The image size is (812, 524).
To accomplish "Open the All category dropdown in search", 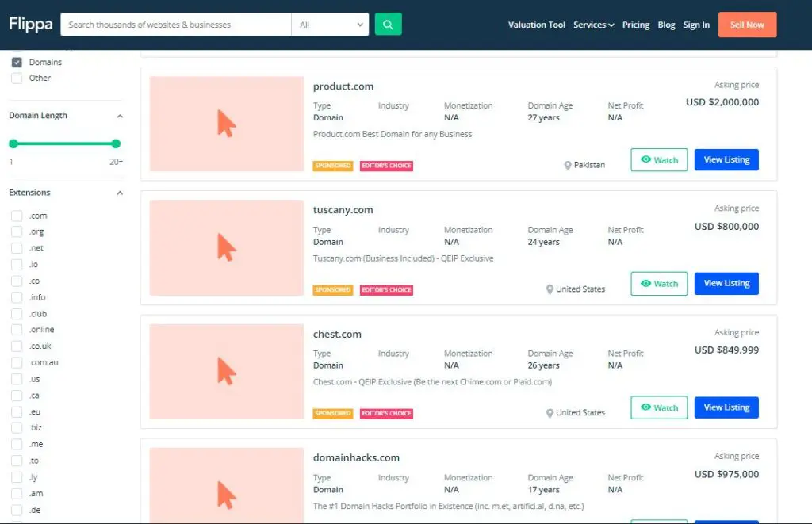I will pos(330,25).
